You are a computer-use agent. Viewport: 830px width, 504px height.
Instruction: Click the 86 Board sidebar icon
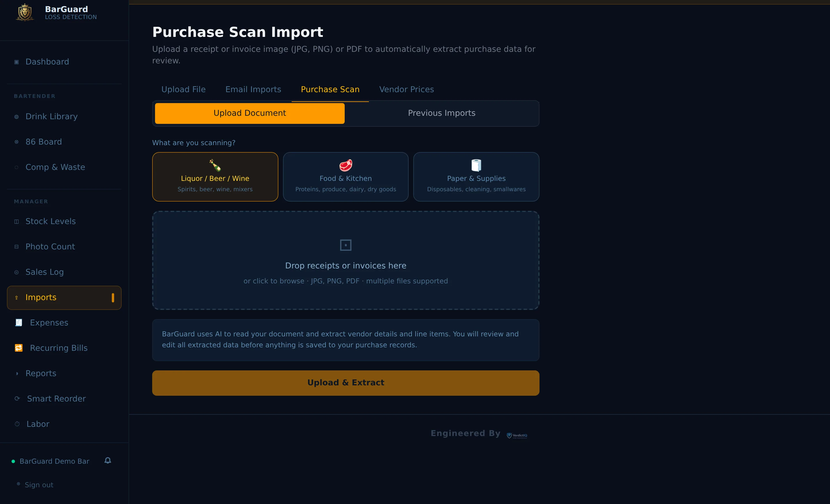coord(16,142)
